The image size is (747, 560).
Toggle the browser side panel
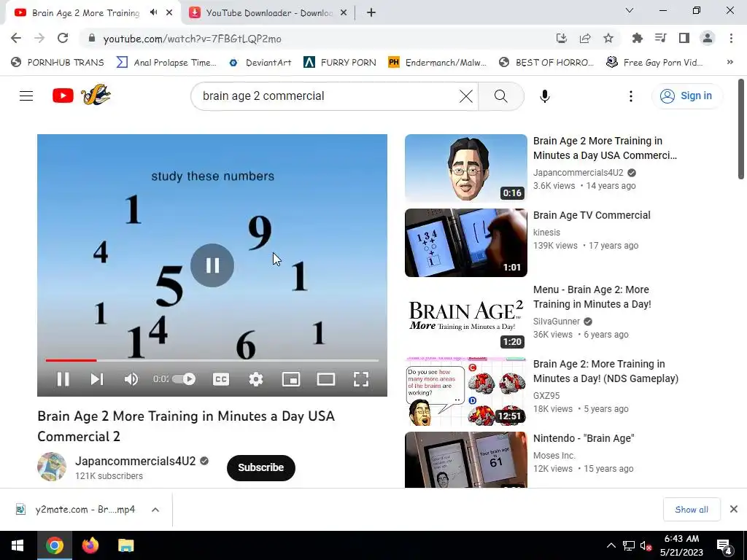684,38
